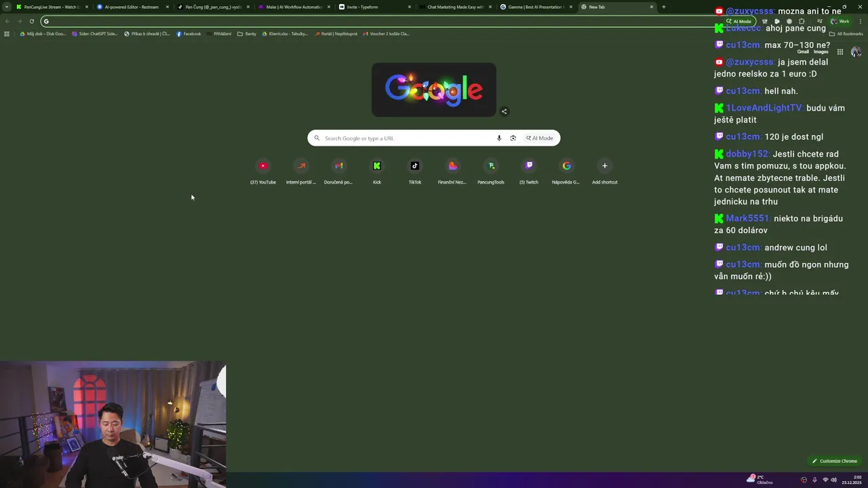Screen dimensions: 868x488
Task: Open the Kick shortcut tile
Action: 377,171
